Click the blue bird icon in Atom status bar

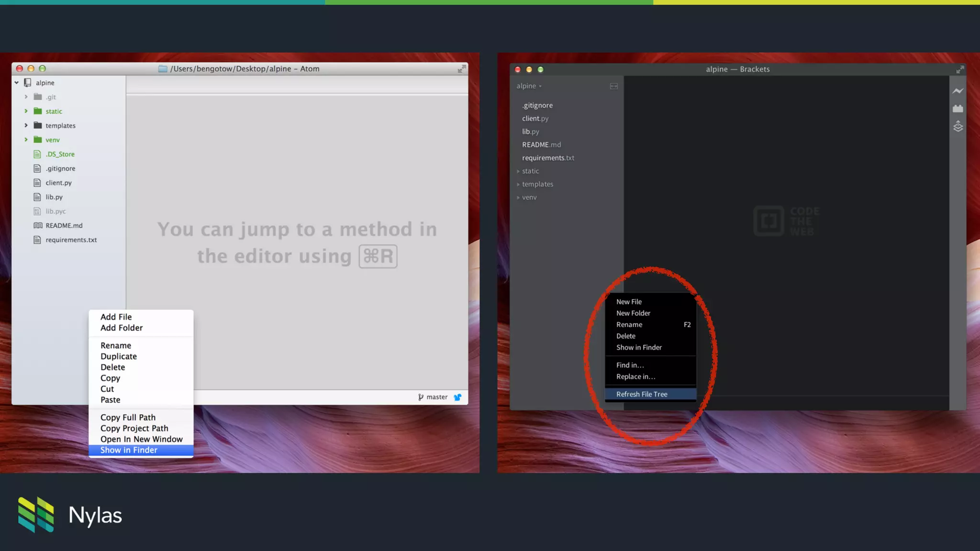[457, 397]
